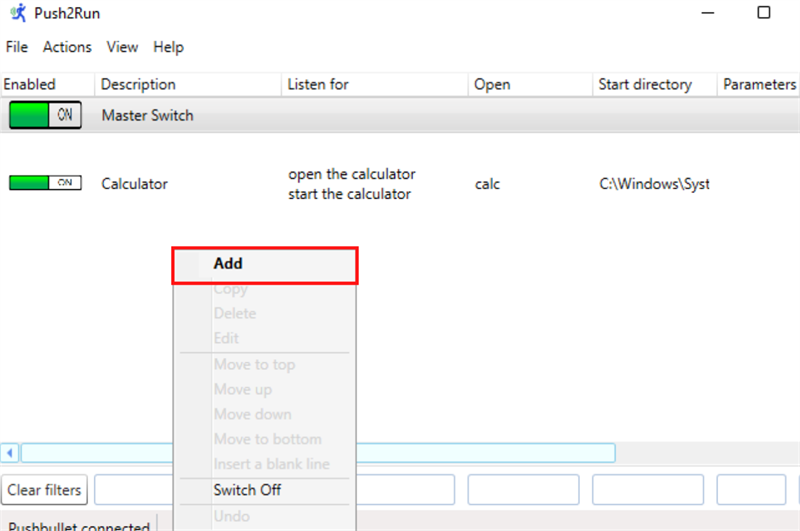This screenshot has width=800, height=531.
Task: Focus the Start directory filter field
Action: point(648,490)
